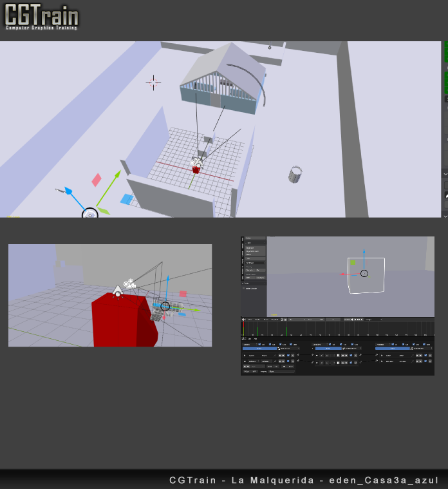Click green square gizmo handle in right viewport

tap(352, 262)
